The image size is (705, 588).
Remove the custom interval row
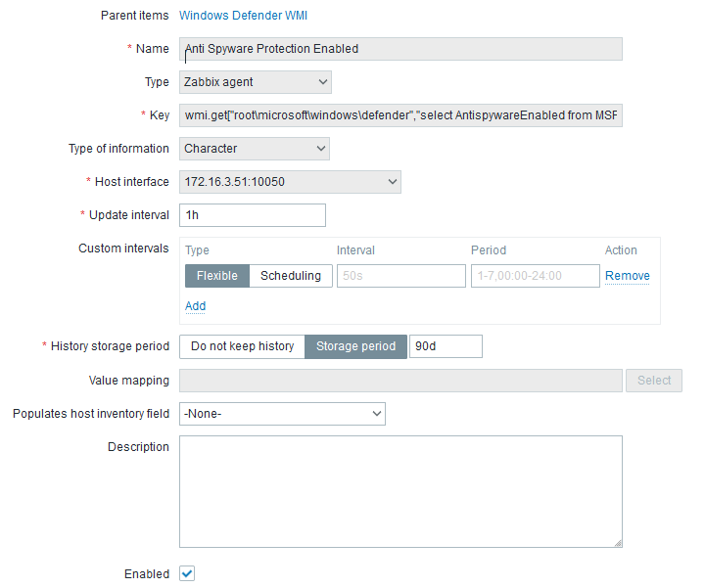(x=627, y=276)
